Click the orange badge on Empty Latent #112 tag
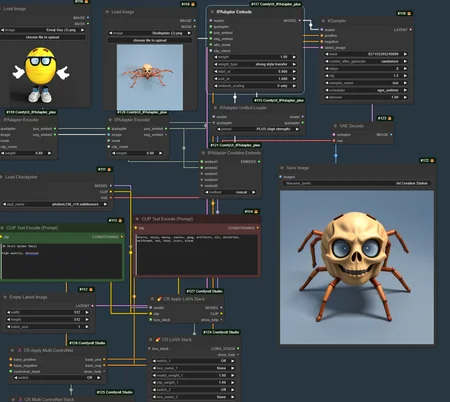 (91, 290)
